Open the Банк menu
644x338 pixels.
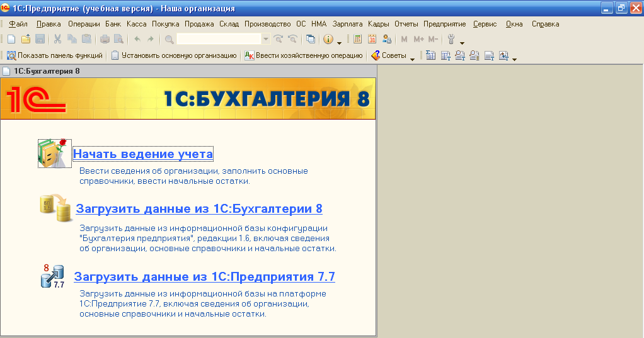[x=113, y=24]
